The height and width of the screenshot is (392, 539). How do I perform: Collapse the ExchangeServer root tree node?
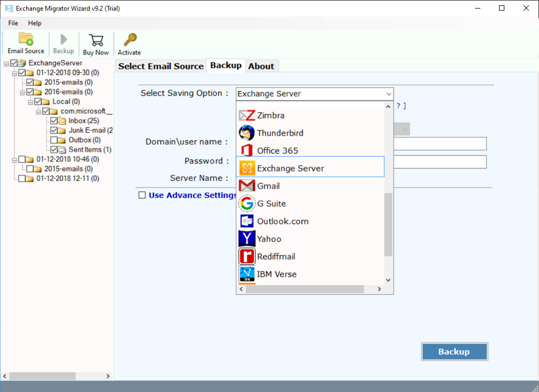pos(6,63)
